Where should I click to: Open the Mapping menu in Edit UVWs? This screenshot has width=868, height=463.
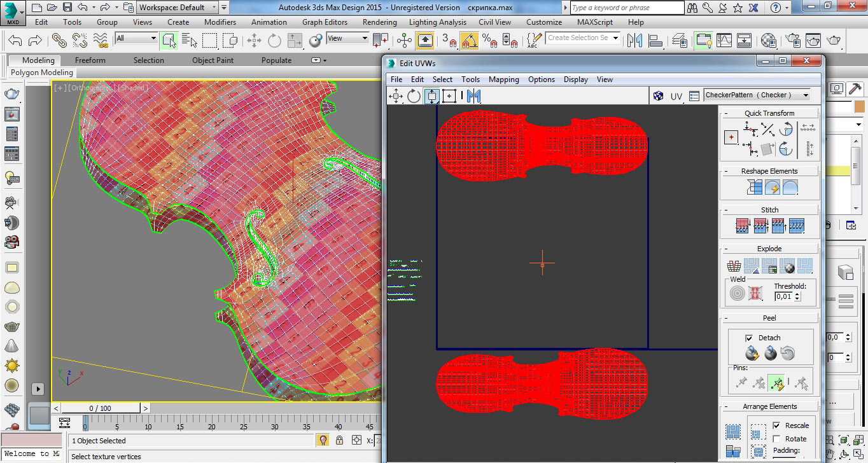coord(503,79)
